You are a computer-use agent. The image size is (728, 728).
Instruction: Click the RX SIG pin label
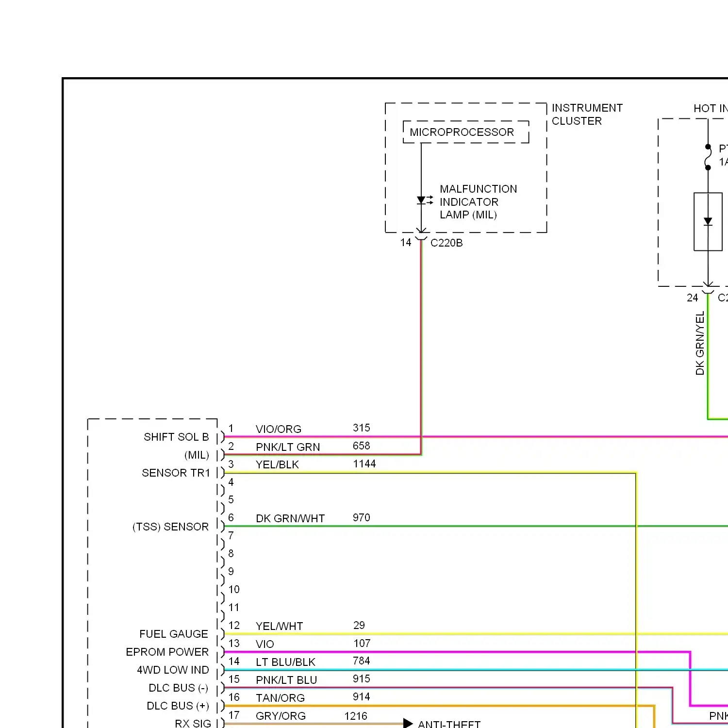pos(193,723)
